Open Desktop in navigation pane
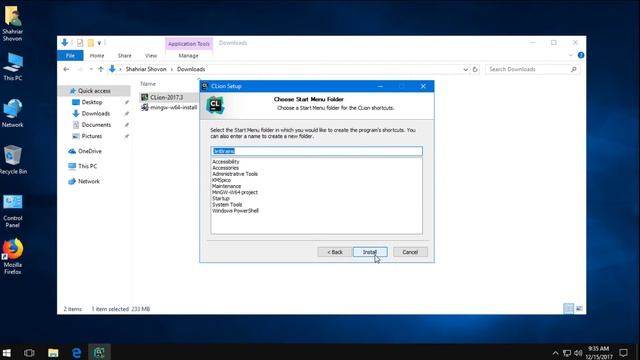This screenshot has width=640, height=360. click(x=91, y=102)
